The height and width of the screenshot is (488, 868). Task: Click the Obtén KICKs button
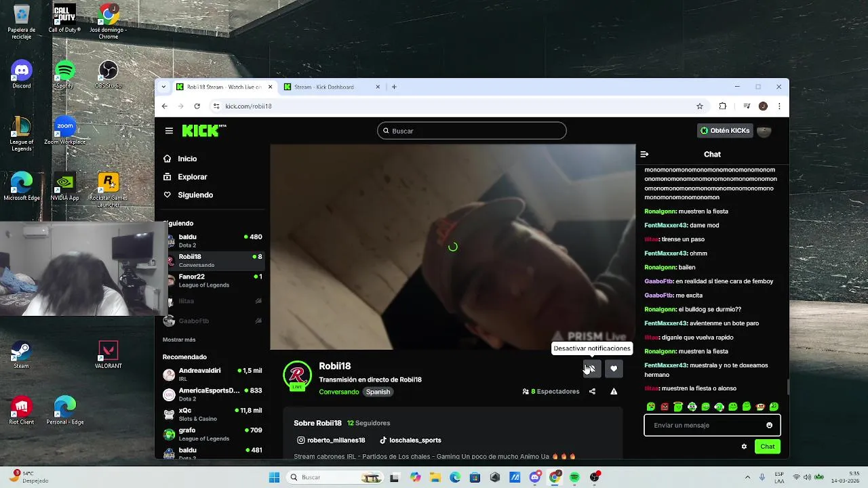725,131
